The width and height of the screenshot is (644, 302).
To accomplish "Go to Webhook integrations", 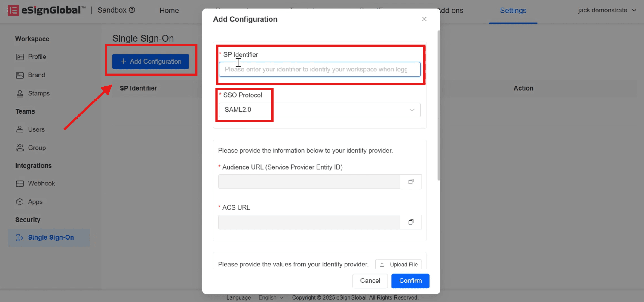I will click(x=41, y=184).
